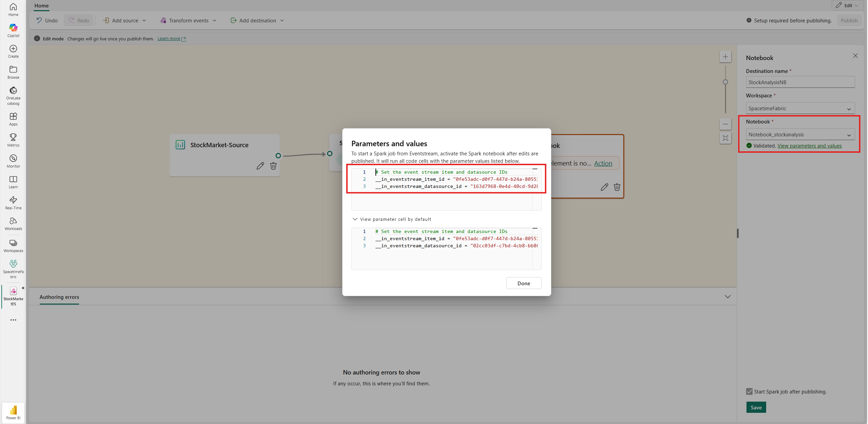Click the zoom-in plus button on canvas
The width and height of the screenshot is (868, 424).
[725, 57]
